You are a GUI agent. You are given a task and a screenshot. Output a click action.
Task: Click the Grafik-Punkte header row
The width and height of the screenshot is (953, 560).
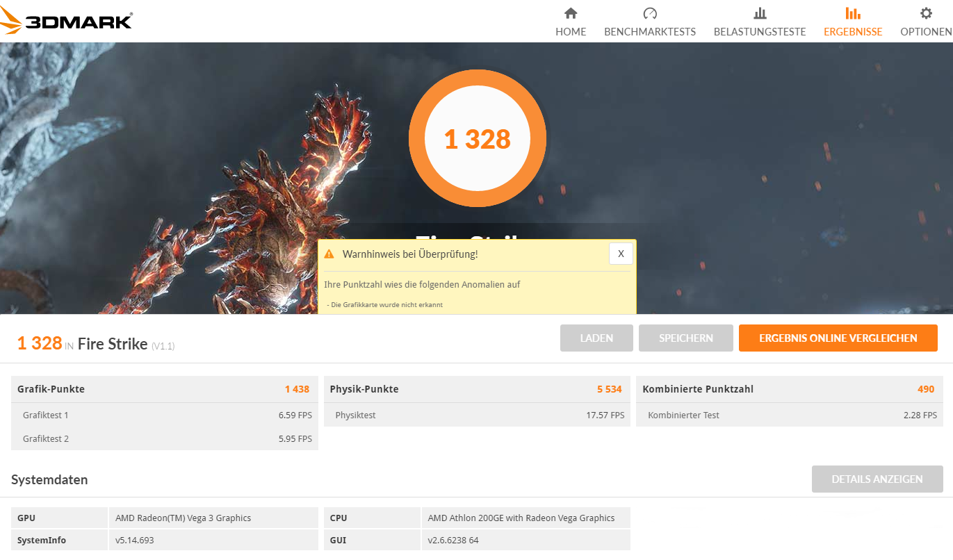165,389
